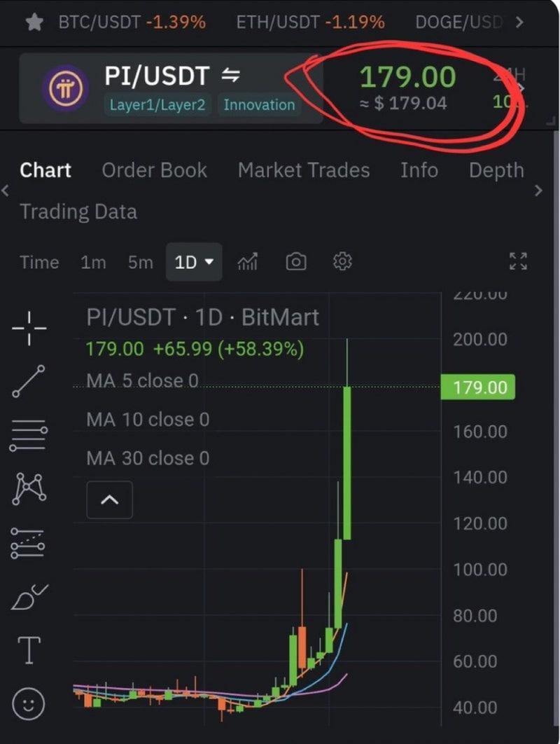Open the projection measurement tool
Viewport: 560px width, 744px height.
pyautogui.click(x=29, y=543)
